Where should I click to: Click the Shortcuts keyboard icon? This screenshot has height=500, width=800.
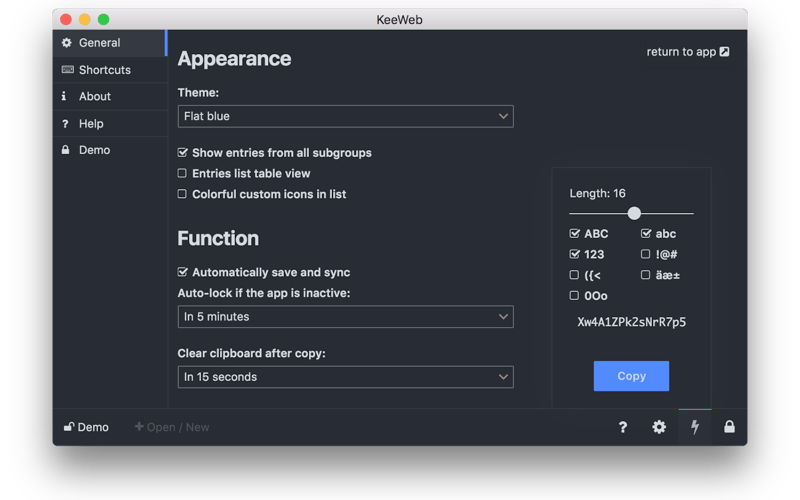click(67, 69)
